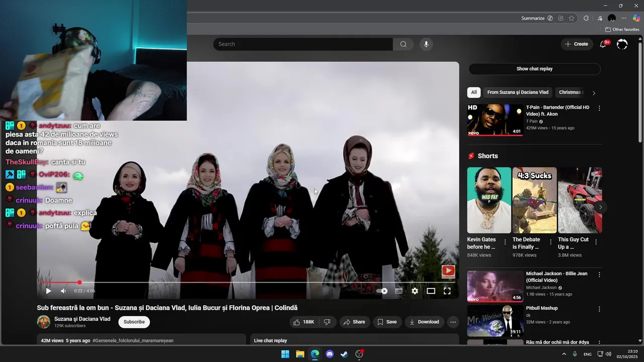Start voice search with microphone icon
The width and height of the screenshot is (644, 362).
coord(426,44)
